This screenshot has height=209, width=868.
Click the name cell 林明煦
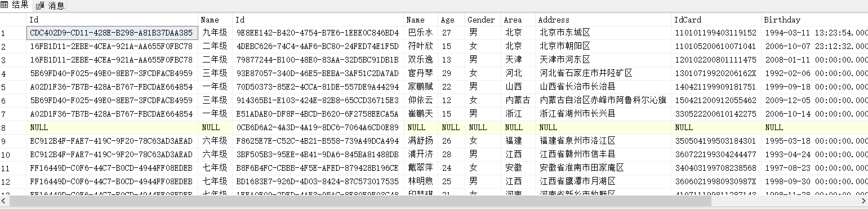[420, 182]
